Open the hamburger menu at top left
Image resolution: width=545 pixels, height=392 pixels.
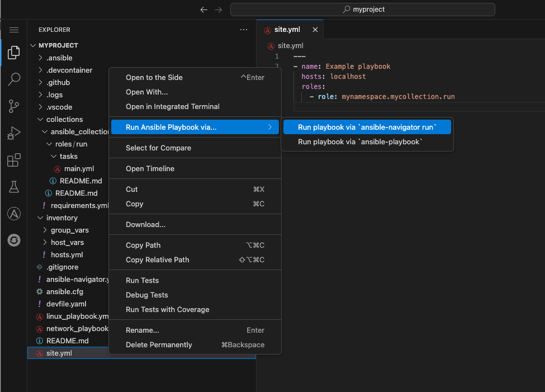tap(13, 30)
